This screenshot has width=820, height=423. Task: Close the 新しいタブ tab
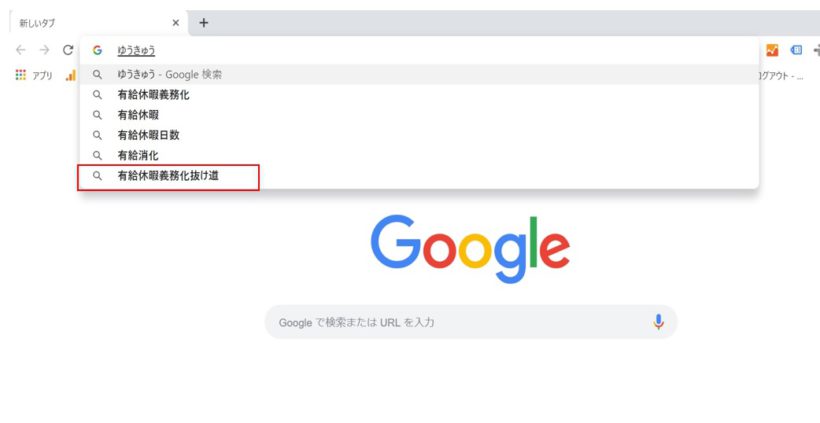pyautogui.click(x=176, y=23)
